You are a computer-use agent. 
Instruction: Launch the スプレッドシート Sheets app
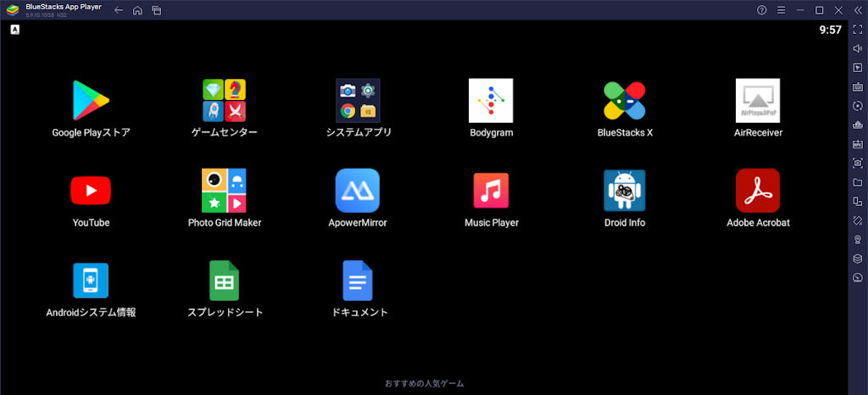(x=224, y=281)
